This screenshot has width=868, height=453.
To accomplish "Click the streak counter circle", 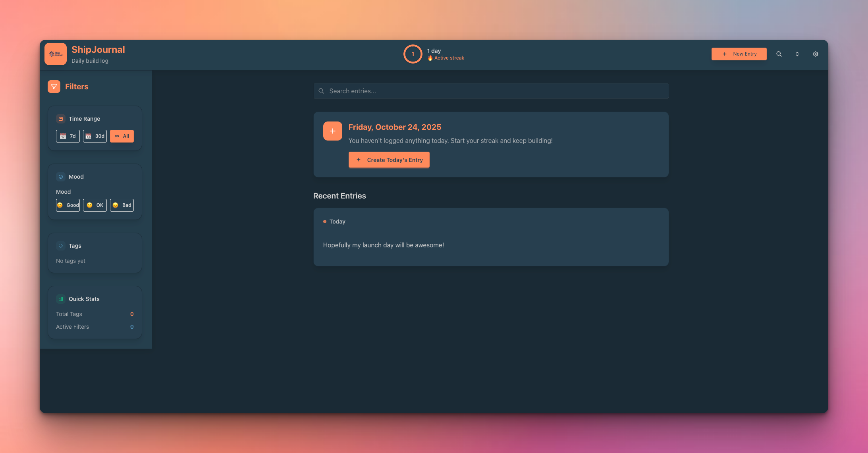I will 413,54.
